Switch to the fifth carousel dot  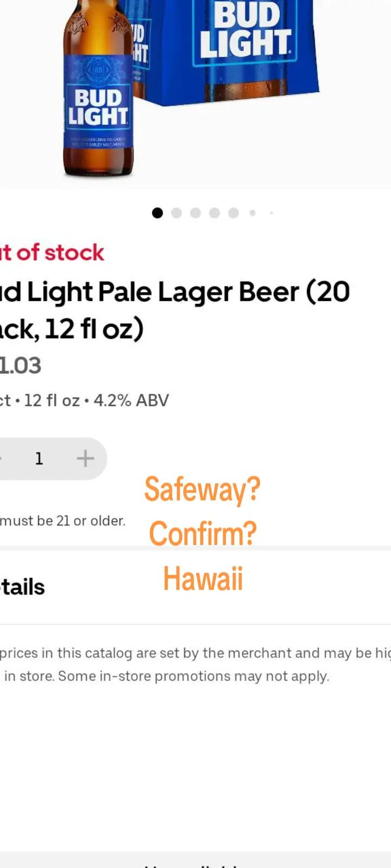tap(234, 213)
